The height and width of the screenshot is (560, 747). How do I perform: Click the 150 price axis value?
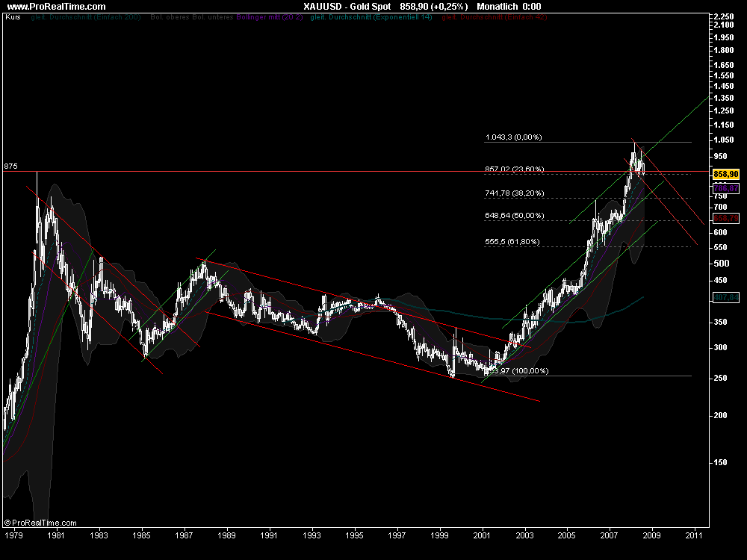click(x=720, y=462)
